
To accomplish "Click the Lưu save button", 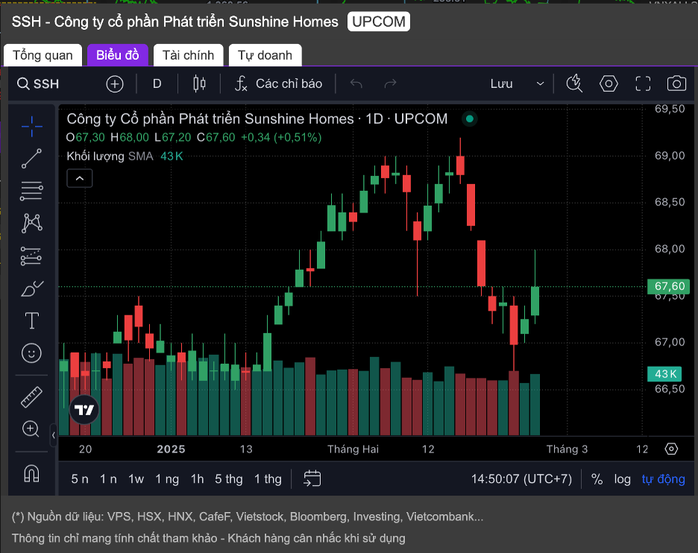I will (x=501, y=84).
